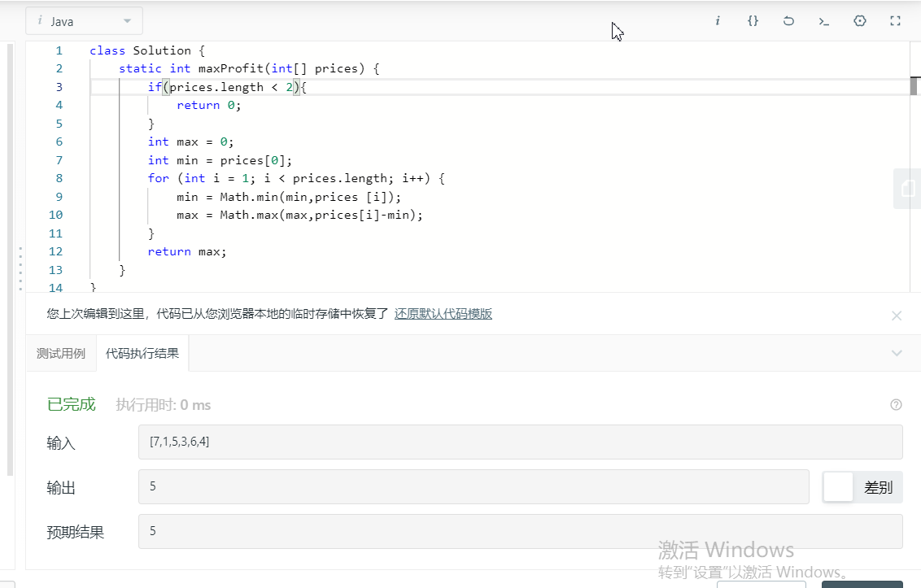Click the 输入 field showing [7,1,5,3,6,4]
This screenshot has width=921, height=588.
(x=521, y=442)
